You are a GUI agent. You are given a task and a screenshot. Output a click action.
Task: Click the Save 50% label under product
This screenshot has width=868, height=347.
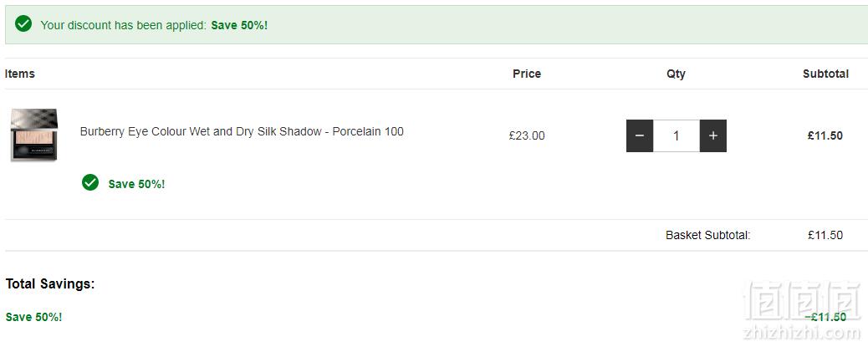click(x=137, y=184)
